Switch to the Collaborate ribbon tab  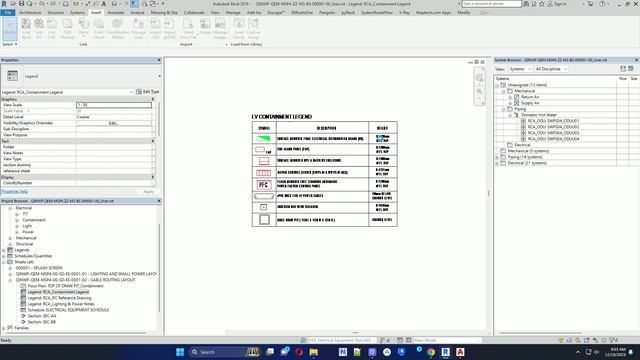194,13
